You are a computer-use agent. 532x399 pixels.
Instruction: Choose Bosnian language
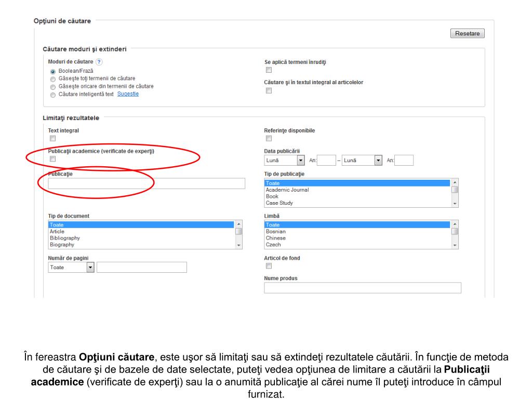[x=357, y=231]
